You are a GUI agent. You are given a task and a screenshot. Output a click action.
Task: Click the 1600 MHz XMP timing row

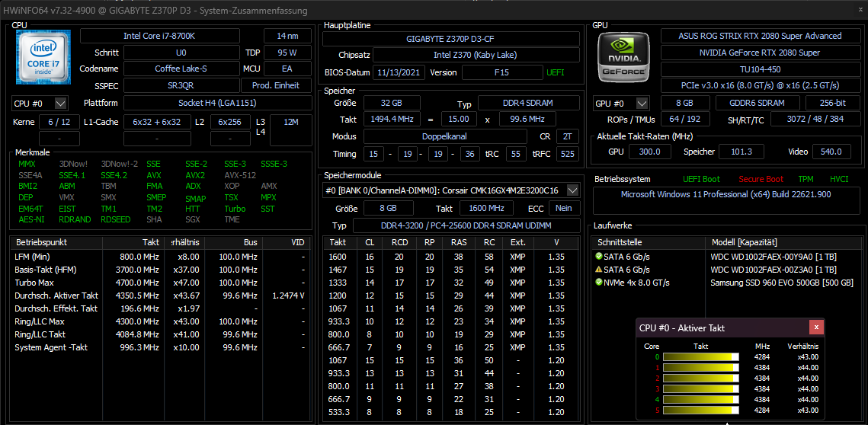451,257
